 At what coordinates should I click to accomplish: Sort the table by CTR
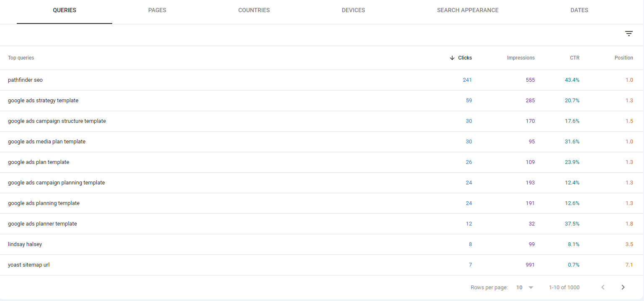(x=574, y=58)
